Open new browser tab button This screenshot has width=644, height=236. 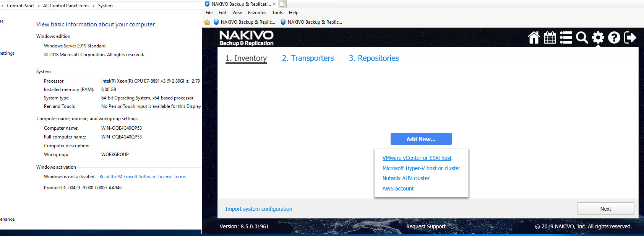(282, 4)
